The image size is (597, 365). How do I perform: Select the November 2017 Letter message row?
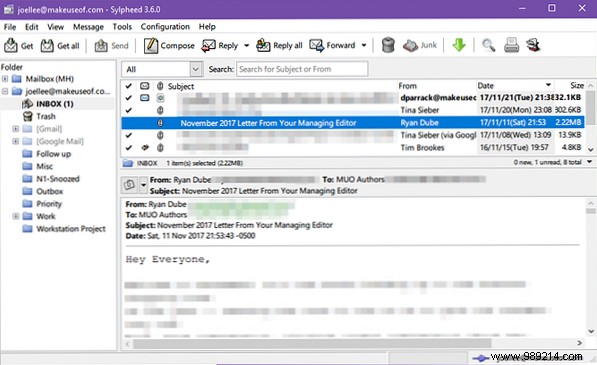353,123
